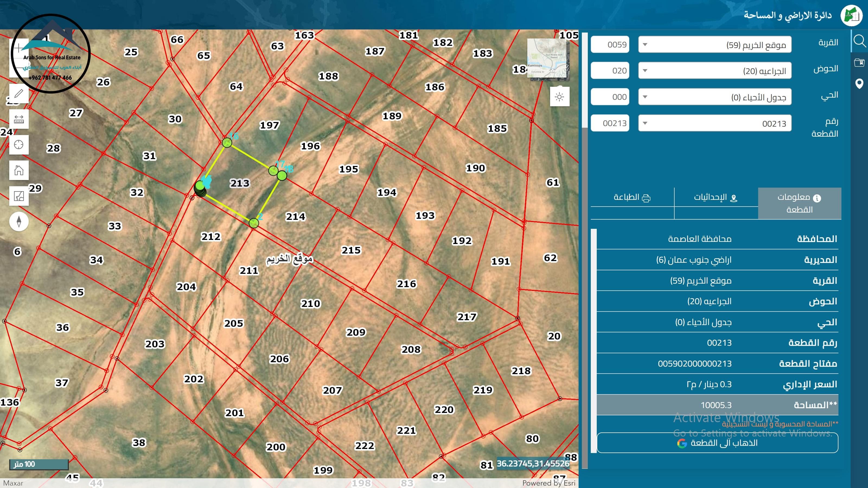Open the basemap gallery sidebar icon
The image size is (868, 488).
[x=859, y=62]
